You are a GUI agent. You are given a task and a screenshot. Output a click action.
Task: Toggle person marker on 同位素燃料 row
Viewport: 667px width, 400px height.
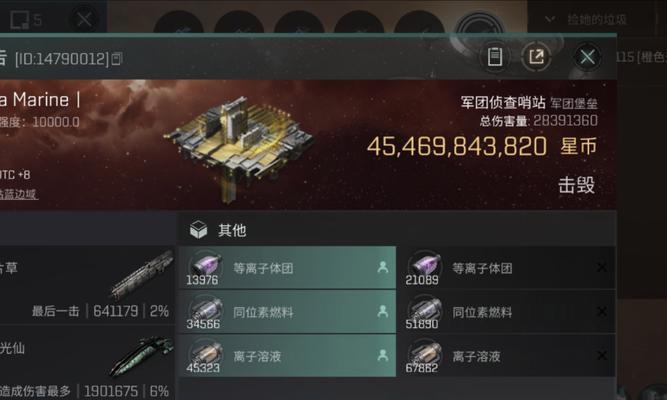pos(382,311)
